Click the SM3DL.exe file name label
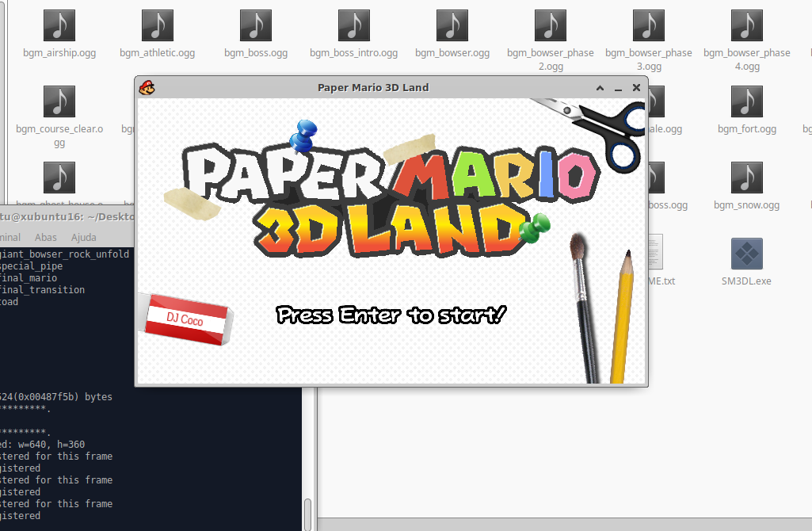This screenshot has width=812, height=531. coord(747,281)
